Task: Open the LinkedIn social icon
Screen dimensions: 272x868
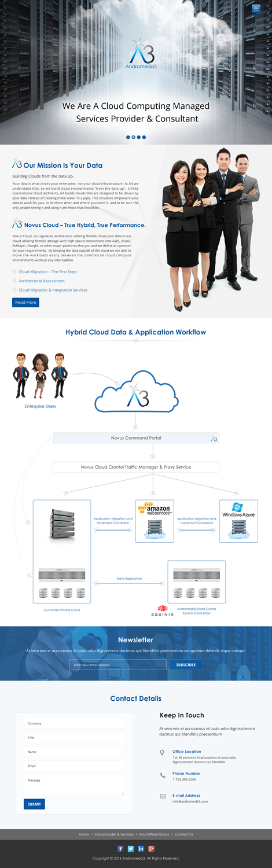Action: [141, 848]
